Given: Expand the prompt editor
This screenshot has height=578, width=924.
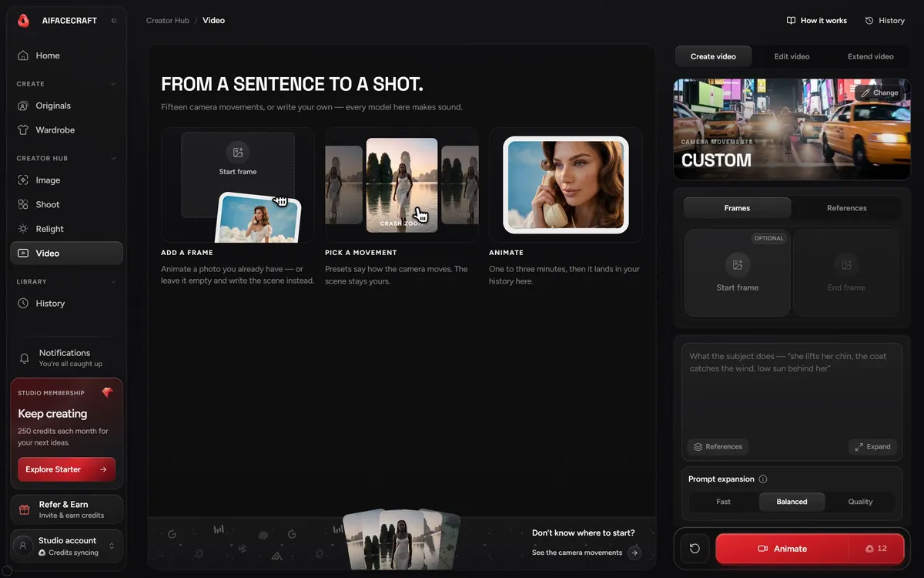Looking at the screenshot, I should click(872, 447).
